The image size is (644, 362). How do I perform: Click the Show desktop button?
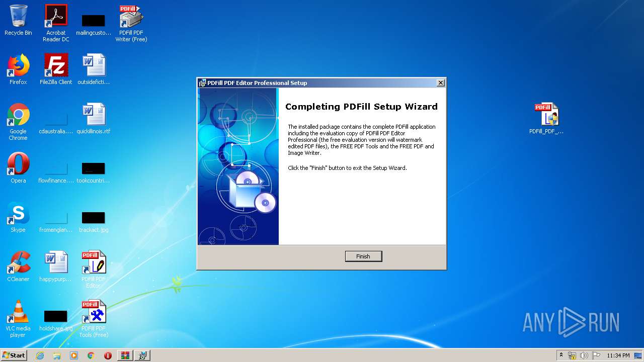coord(638,355)
